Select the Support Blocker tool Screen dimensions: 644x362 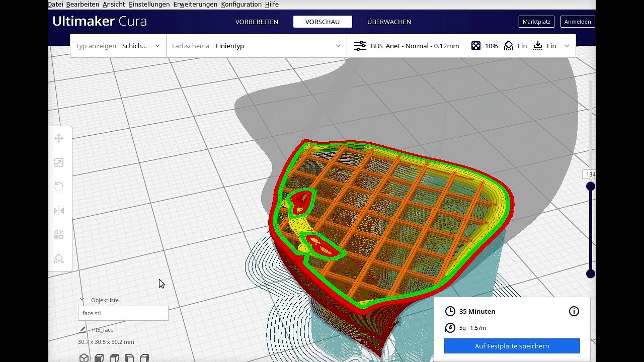(59, 259)
